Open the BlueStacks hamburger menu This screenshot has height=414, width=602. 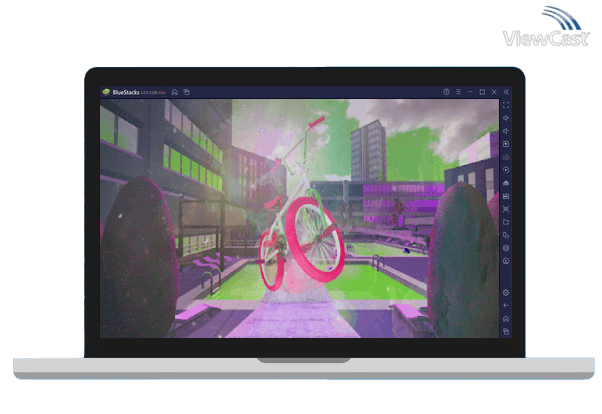(x=458, y=92)
